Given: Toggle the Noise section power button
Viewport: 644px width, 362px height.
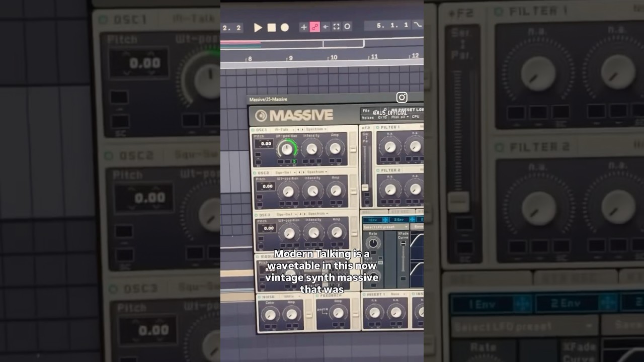Looking at the screenshot, I should (259, 297).
